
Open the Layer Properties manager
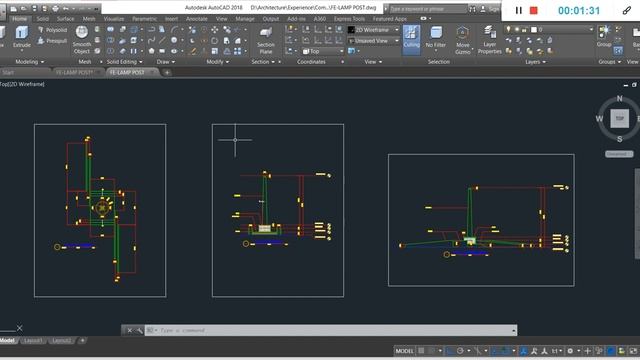[489, 40]
